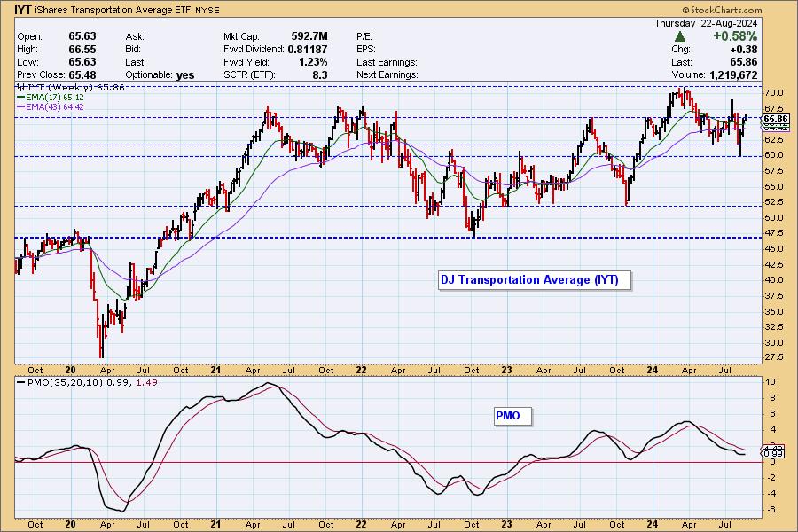This screenshot has width=798, height=532.
Task: Click the '20' year label below PMO panel
Action: click(71, 524)
